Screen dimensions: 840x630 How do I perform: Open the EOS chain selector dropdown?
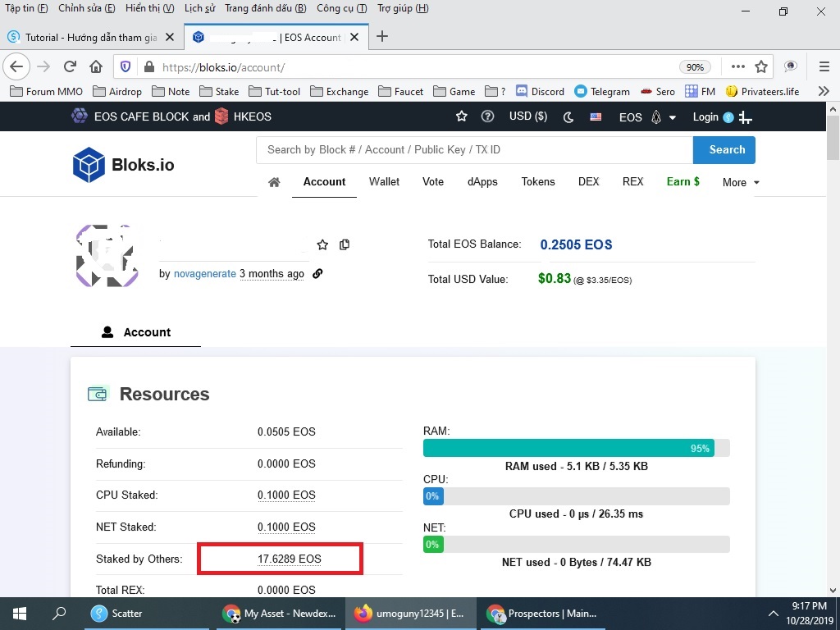click(x=646, y=117)
